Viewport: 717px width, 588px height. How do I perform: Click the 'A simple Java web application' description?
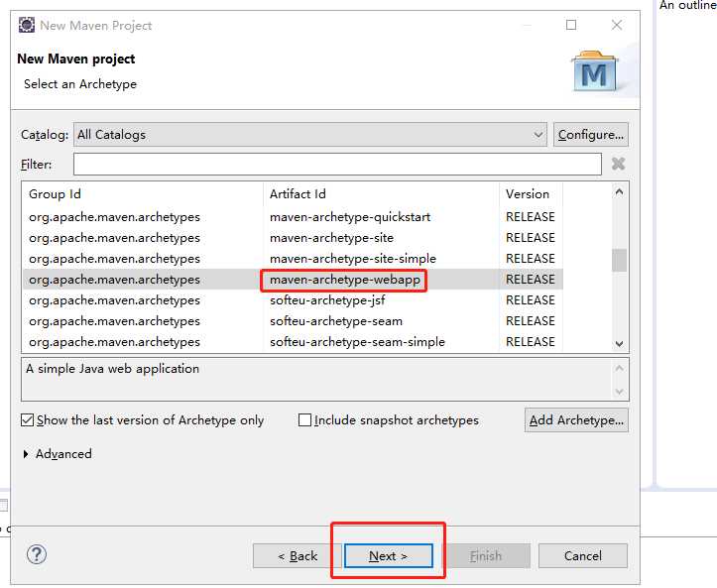[x=112, y=369]
